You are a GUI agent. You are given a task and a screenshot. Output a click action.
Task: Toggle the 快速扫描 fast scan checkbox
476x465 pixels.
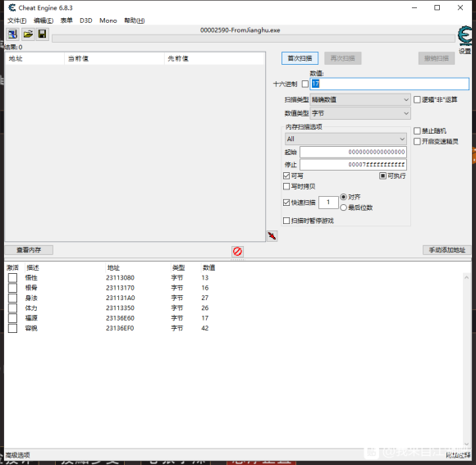click(286, 203)
